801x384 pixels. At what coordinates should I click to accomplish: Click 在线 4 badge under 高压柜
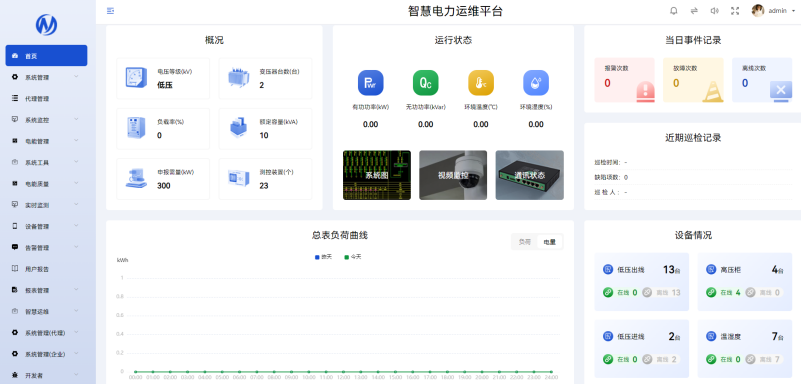tap(723, 293)
